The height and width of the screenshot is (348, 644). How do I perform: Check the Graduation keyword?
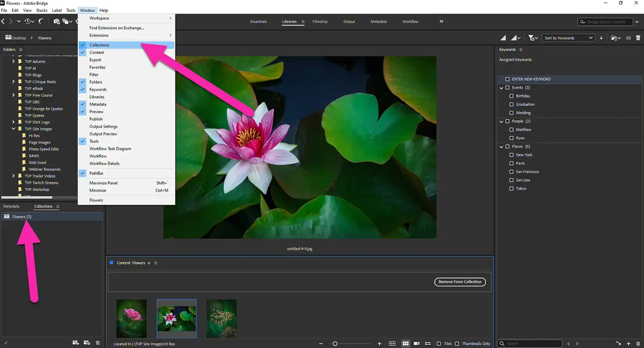tap(512, 104)
